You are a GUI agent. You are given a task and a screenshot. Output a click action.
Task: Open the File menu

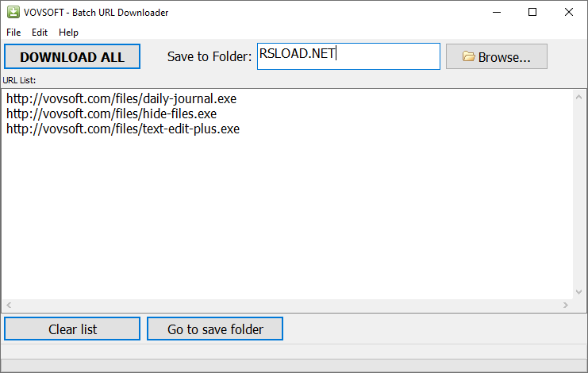(x=14, y=33)
